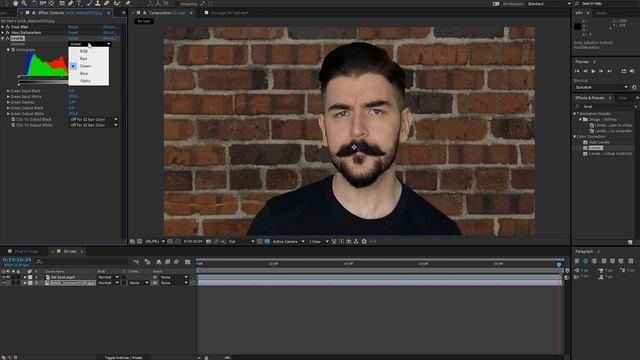Viewport: 640px width, 360px height.
Task: Reset the Hue/Saturation effect
Action: (73, 33)
